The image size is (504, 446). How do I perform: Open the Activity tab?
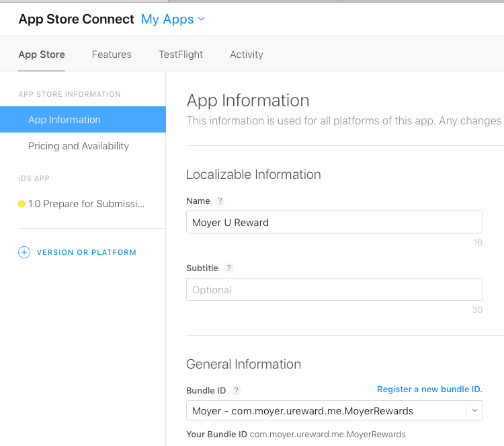[247, 54]
